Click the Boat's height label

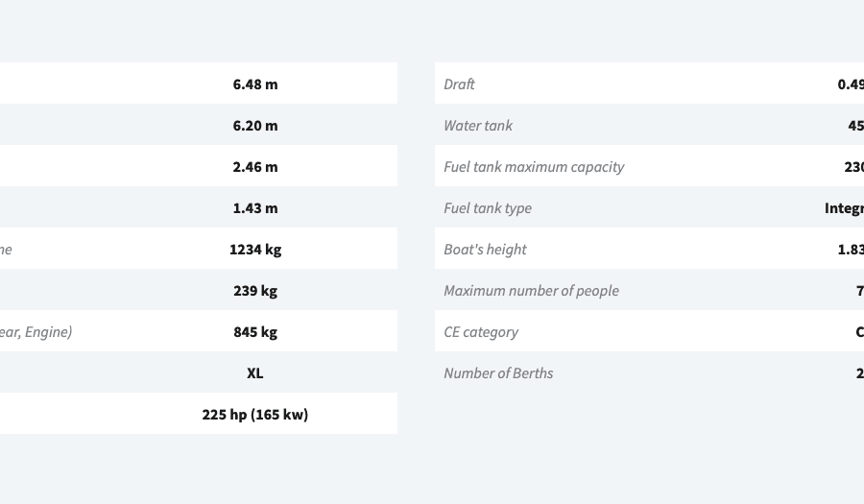[485, 250]
